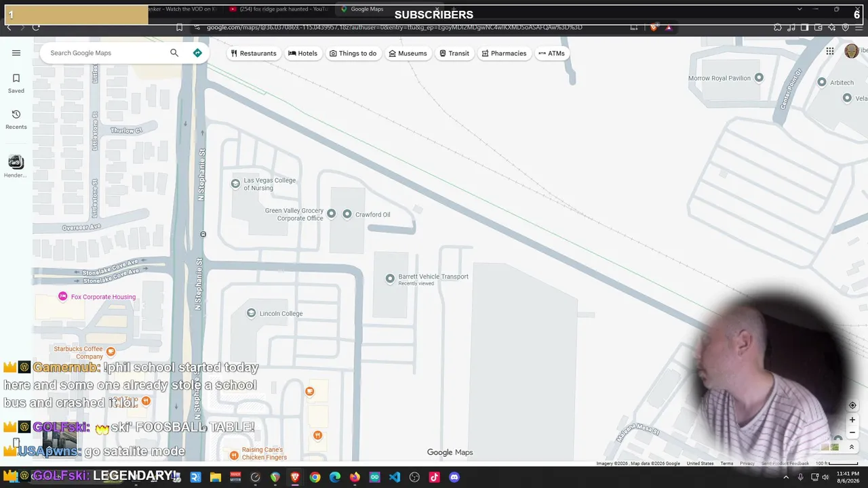Filter the map by Restaurants
This screenshot has width=868, height=488.
click(254, 54)
